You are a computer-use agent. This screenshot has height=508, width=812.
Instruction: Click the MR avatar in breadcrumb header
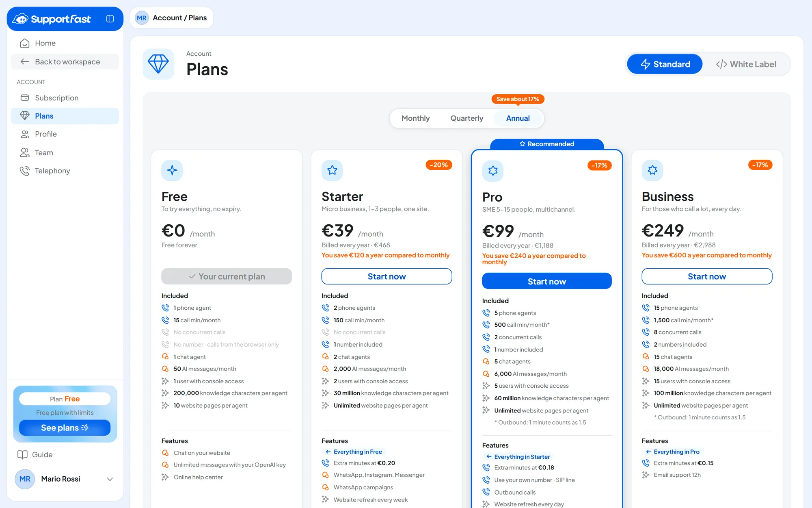click(142, 18)
